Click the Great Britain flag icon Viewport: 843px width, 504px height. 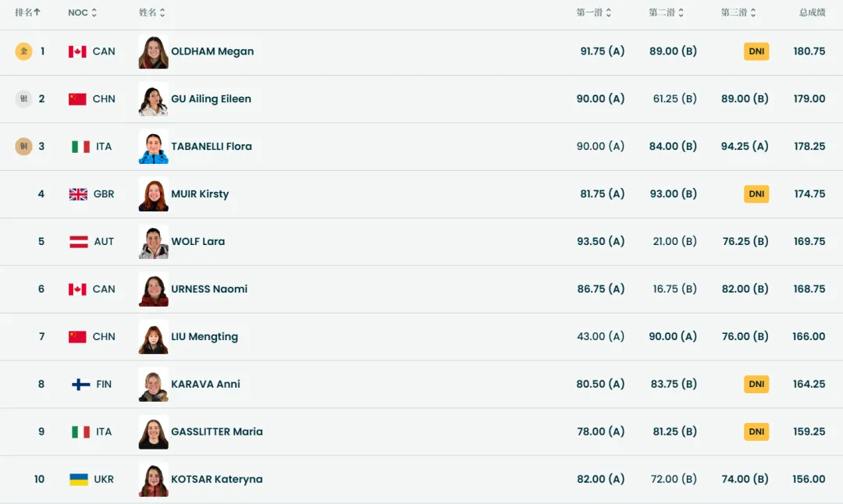point(78,194)
